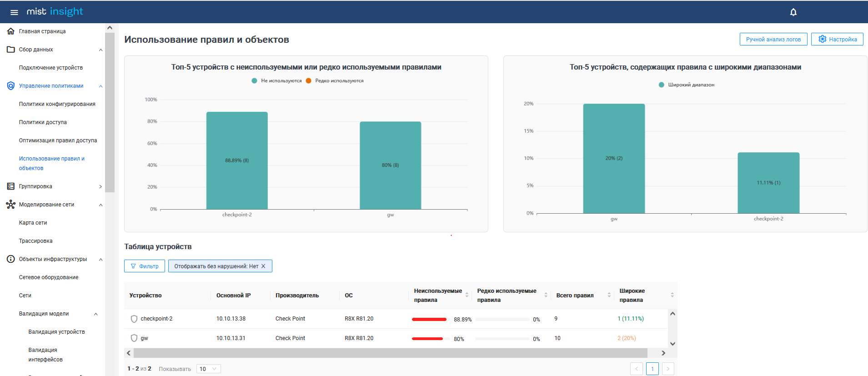Click the Сбор данных folder icon
The height and width of the screenshot is (376, 868).
[11, 50]
